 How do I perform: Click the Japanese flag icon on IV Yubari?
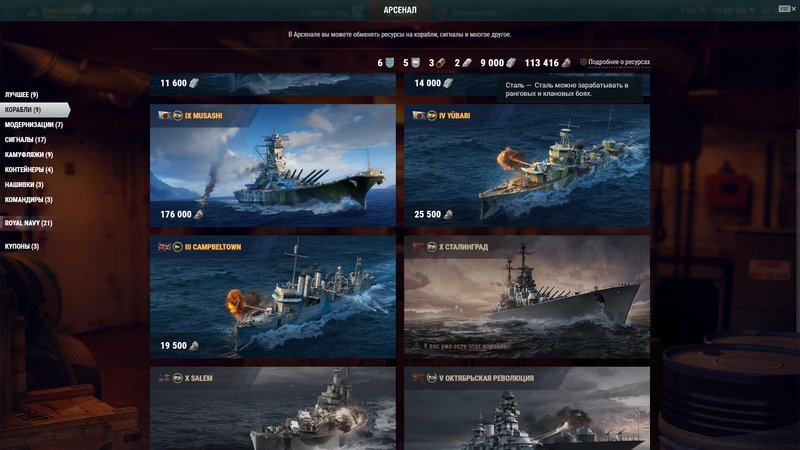click(x=419, y=115)
